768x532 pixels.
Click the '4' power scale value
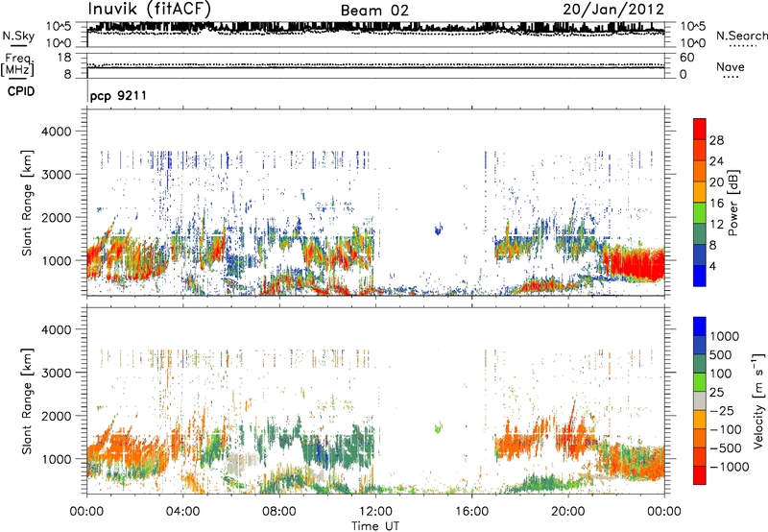(713, 266)
